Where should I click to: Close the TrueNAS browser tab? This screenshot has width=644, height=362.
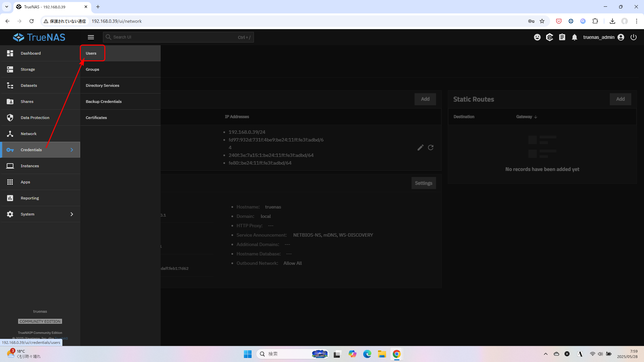coord(86,7)
